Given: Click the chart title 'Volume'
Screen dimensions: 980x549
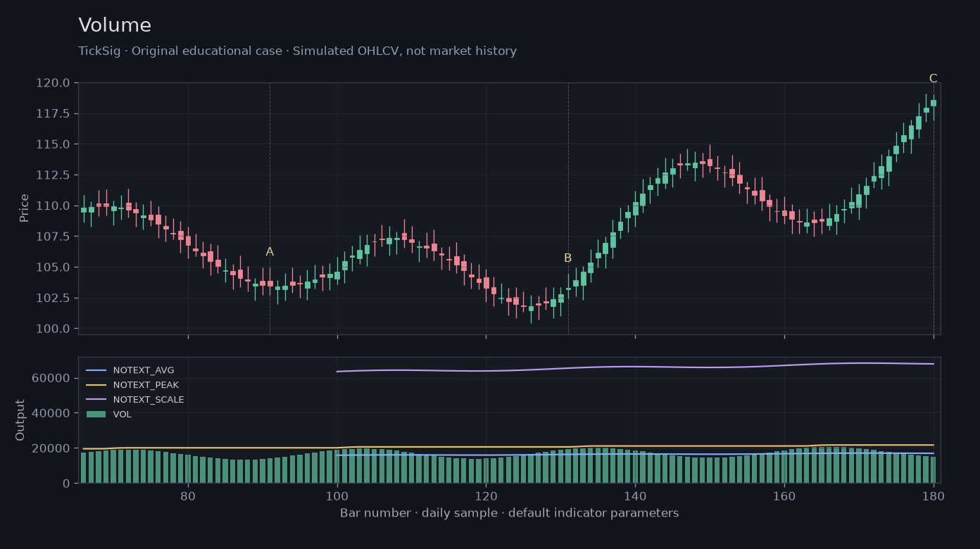Looking at the screenshot, I should [x=115, y=25].
